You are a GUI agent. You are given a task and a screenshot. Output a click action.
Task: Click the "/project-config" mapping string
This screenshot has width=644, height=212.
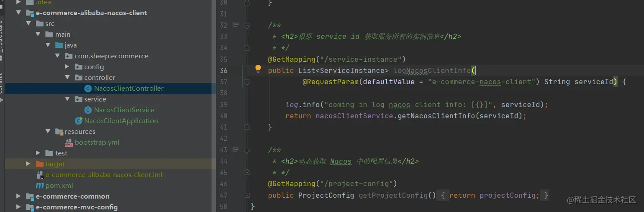(x=356, y=184)
